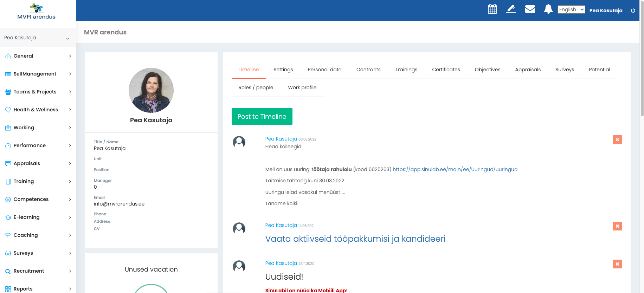Open the Work profile tab
Image resolution: width=644 pixels, height=293 pixels.
tap(302, 87)
